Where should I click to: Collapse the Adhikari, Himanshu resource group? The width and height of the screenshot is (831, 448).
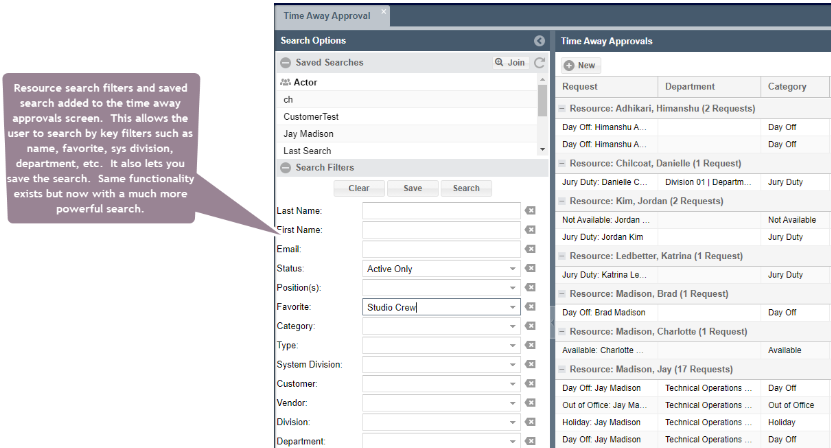(x=562, y=108)
